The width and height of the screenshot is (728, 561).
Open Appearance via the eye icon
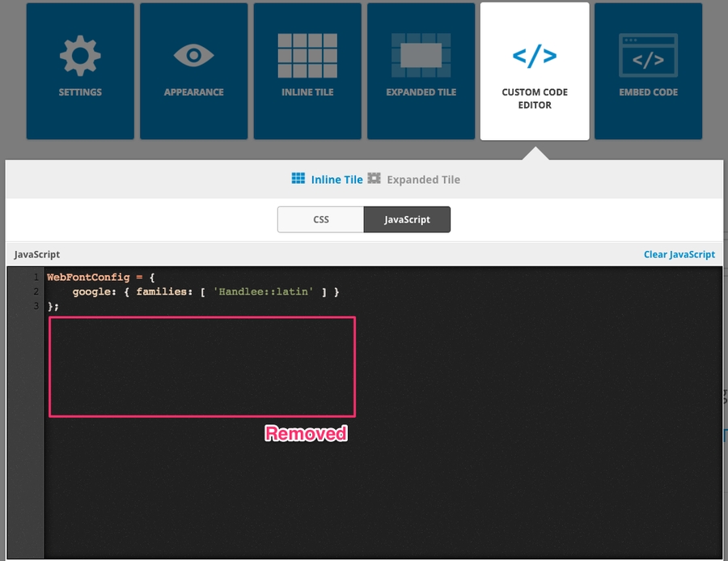point(193,56)
